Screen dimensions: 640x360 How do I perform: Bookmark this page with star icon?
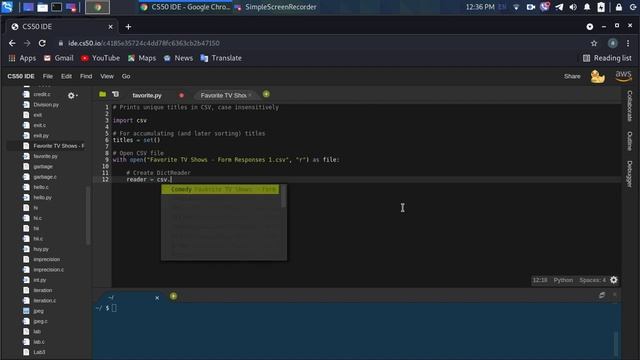(594, 43)
